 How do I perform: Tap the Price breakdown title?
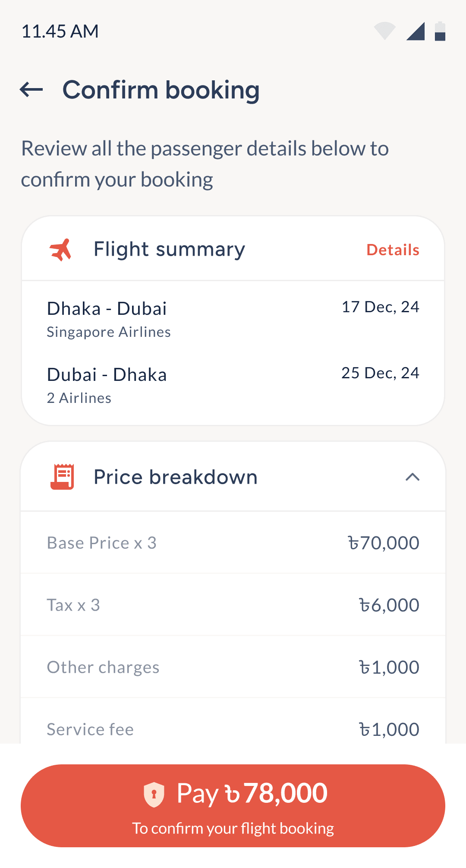[x=175, y=477]
